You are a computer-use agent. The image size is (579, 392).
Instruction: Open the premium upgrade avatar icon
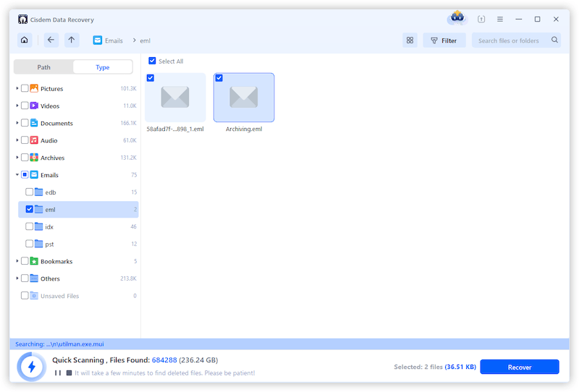[457, 17]
